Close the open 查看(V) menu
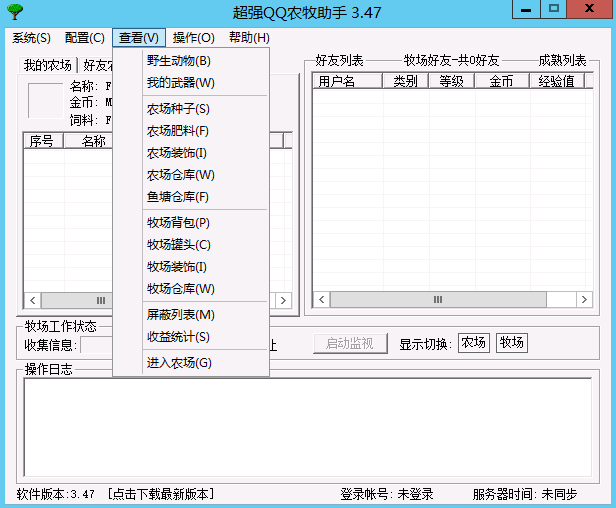This screenshot has height=508, width=616. pyautogui.click(x=139, y=38)
